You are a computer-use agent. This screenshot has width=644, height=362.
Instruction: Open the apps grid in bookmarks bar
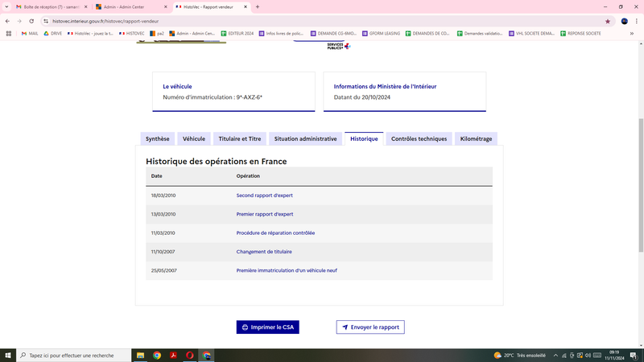9,34
